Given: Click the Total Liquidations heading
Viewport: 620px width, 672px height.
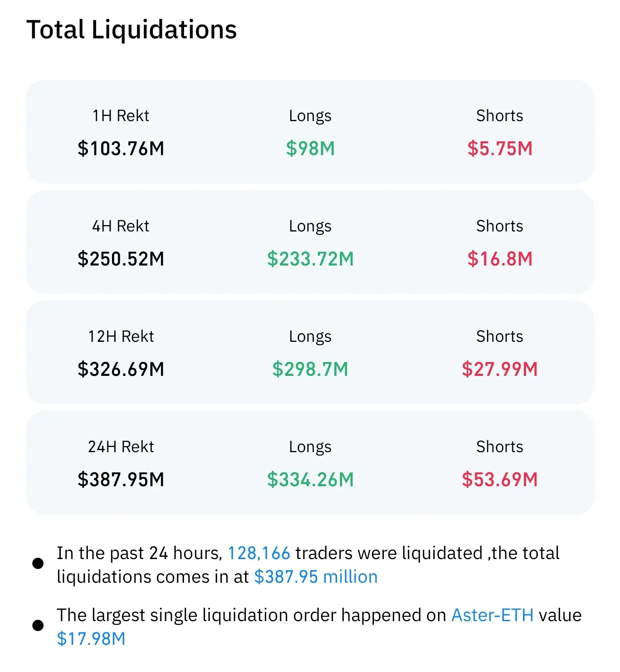Looking at the screenshot, I should point(131,29).
